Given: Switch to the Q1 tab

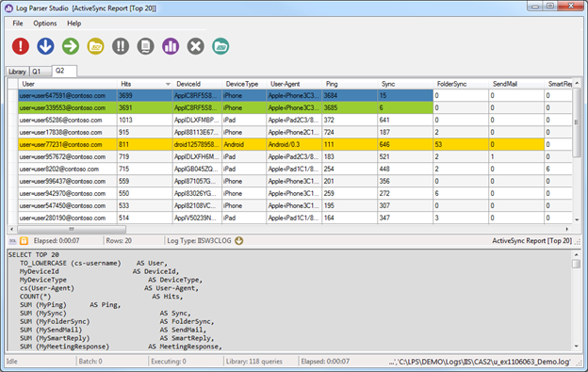Looking at the screenshot, I should pos(37,72).
